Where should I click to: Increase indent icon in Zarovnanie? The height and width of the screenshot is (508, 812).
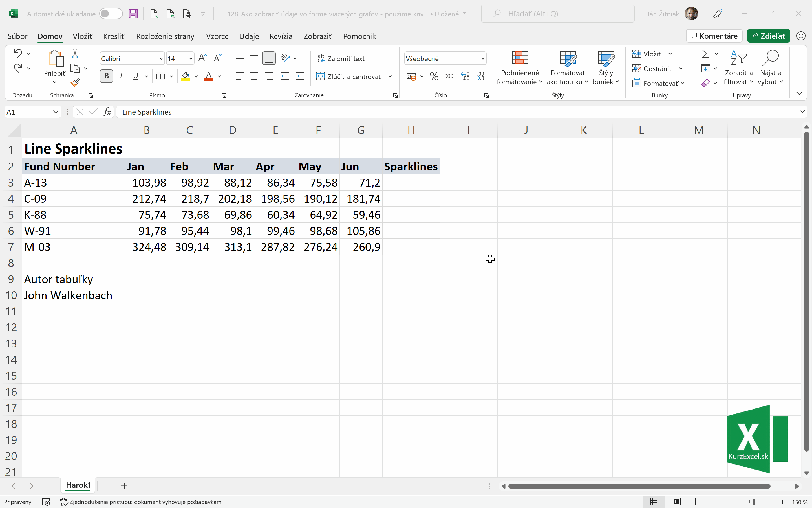pos(300,76)
